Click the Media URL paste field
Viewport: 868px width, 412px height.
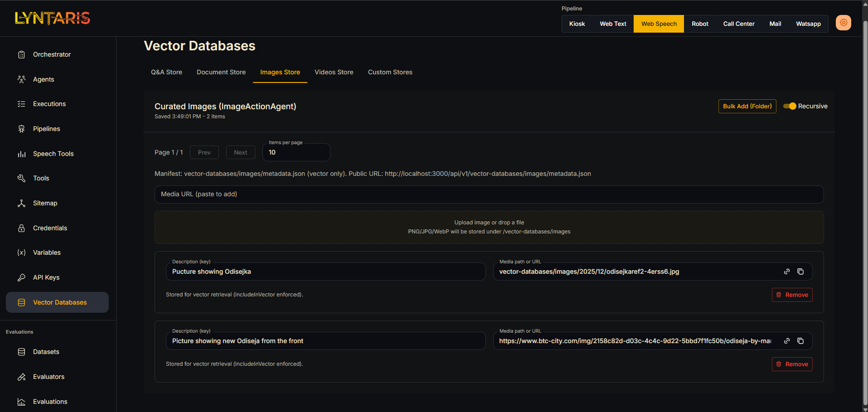coord(489,194)
